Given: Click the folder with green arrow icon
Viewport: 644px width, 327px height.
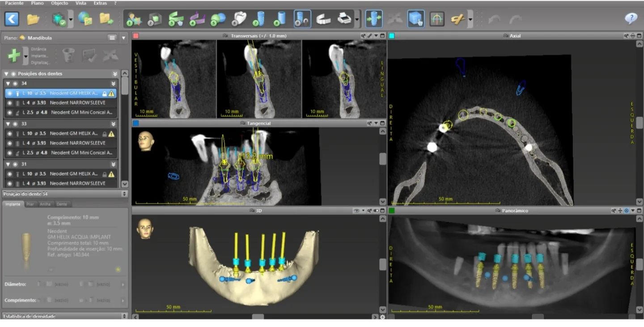Looking at the screenshot, I should (106, 19).
